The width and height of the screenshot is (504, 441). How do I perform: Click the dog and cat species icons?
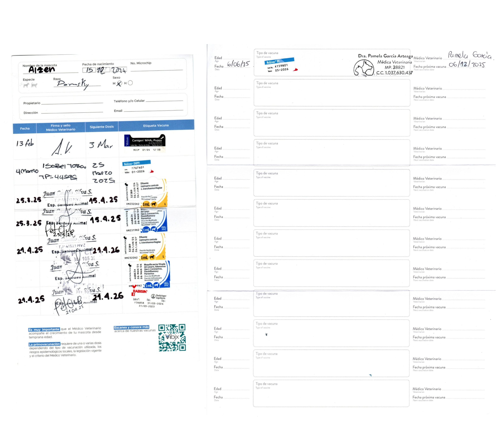(x=30, y=85)
